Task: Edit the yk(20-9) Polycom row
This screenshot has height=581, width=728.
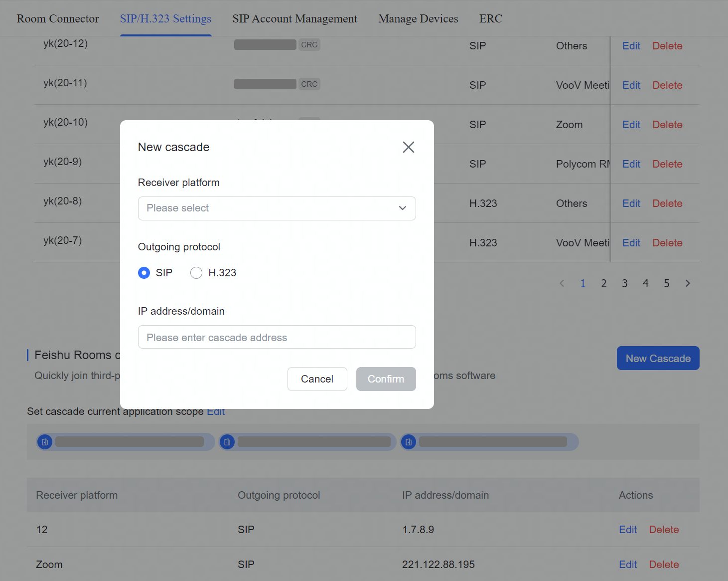Action: [631, 164]
